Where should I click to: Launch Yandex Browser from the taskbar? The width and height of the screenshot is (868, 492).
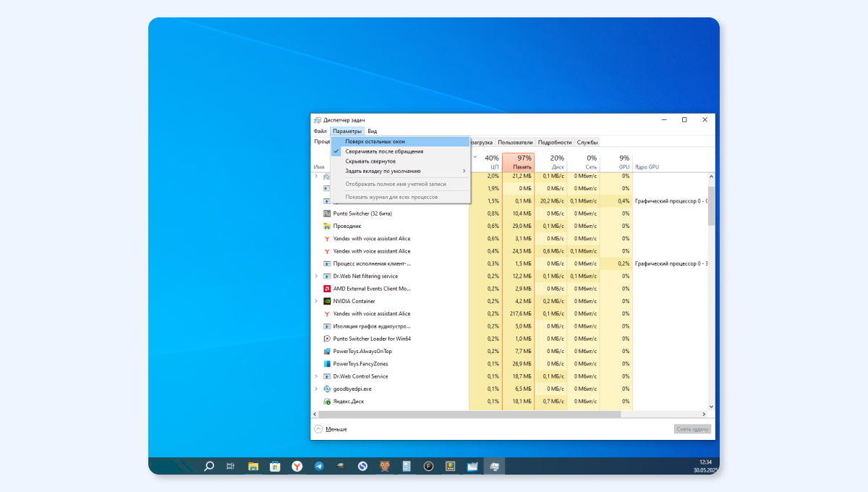coord(297,467)
